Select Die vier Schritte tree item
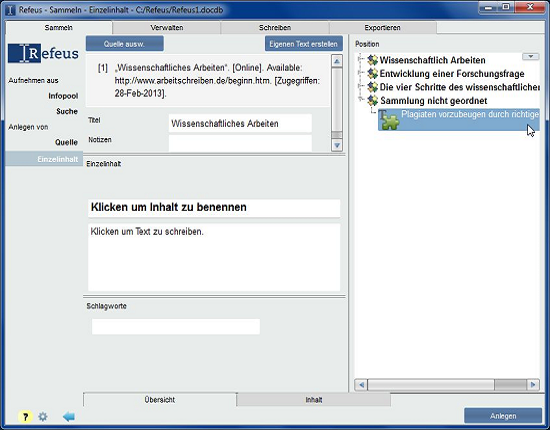550x430 pixels. pyautogui.click(x=460, y=87)
